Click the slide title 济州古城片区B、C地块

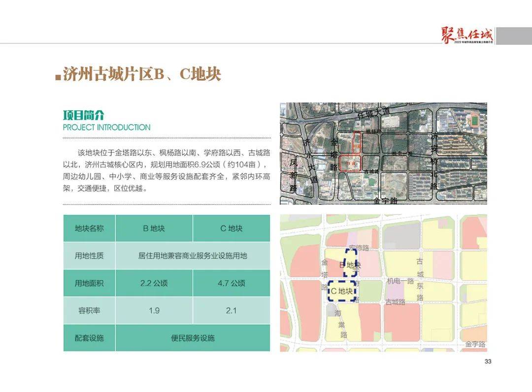(142, 74)
